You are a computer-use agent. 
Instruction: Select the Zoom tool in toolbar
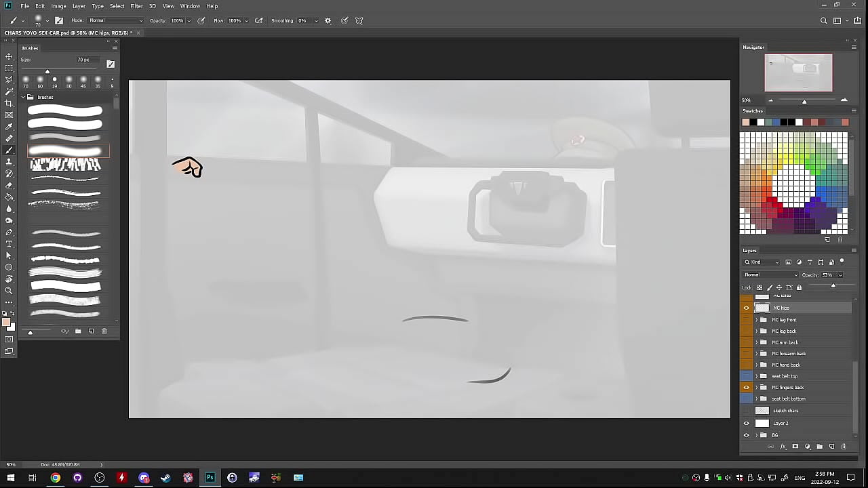[9, 291]
